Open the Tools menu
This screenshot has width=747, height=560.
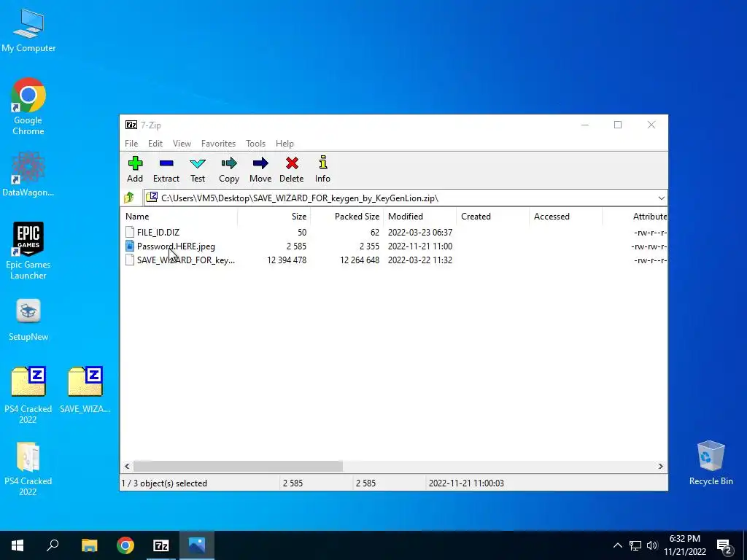click(255, 144)
